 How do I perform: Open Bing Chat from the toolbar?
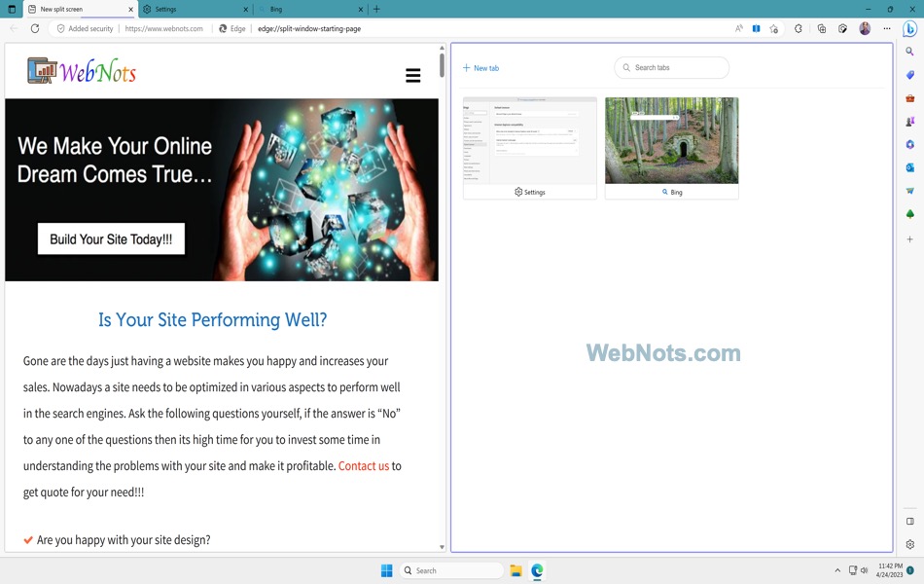click(x=911, y=28)
